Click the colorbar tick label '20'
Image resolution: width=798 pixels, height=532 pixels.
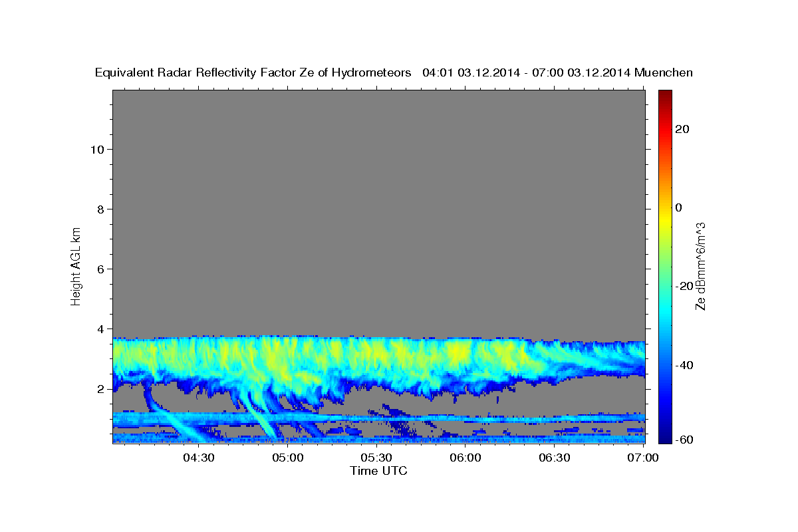coord(683,129)
